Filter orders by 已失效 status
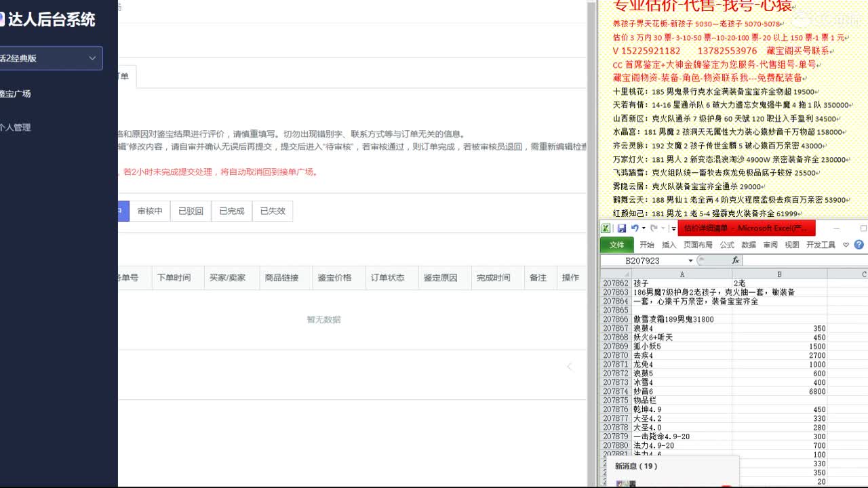 [273, 211]
